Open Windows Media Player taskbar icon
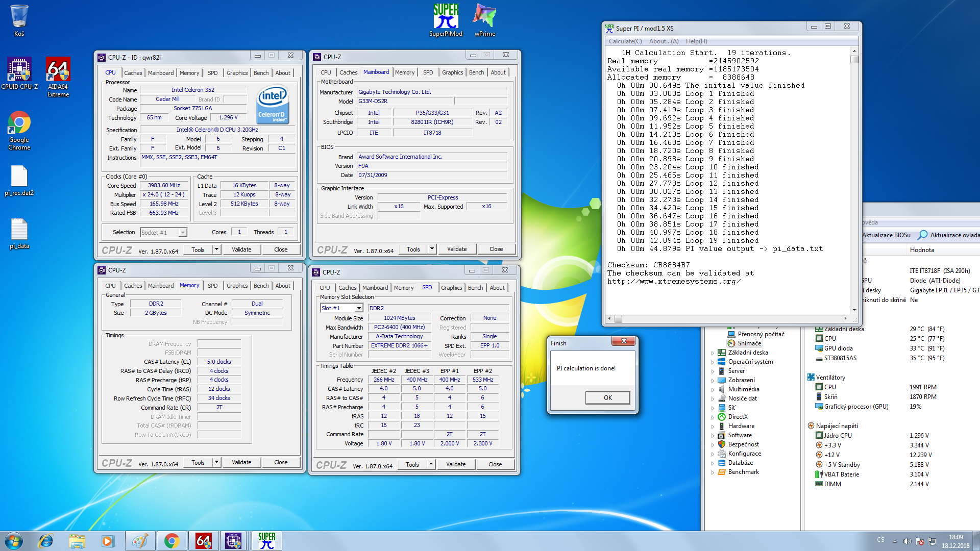 pyautogui.click(x=108, y=541)
